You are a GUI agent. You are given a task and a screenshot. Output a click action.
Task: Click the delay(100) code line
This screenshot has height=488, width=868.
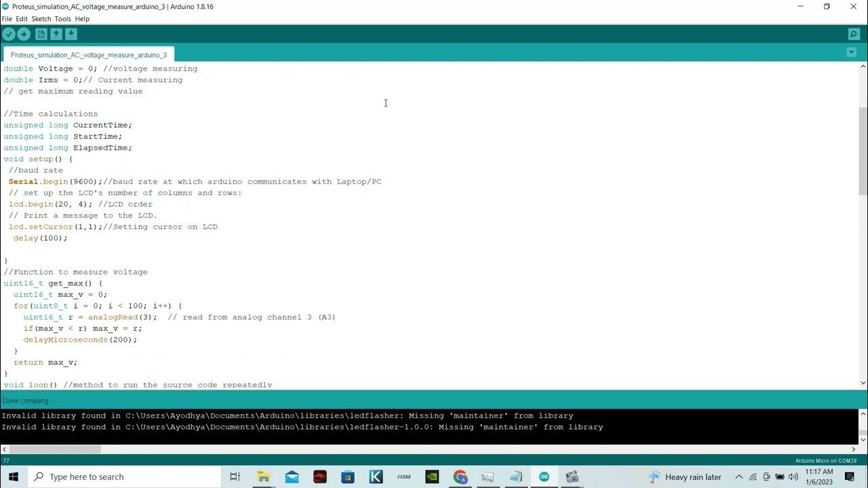[x=41, y=238]
